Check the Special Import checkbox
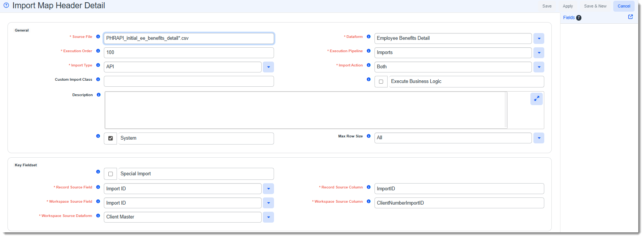This screenshot has height=238, width=644. point(111,174)
